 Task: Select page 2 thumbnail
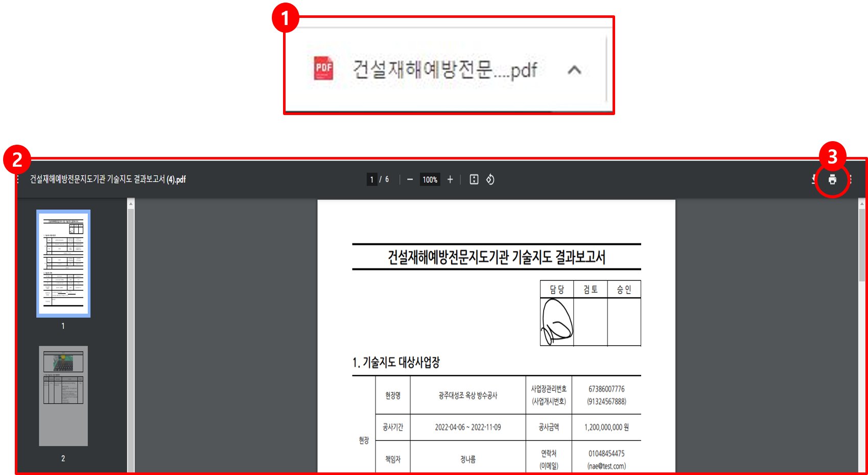(63, 396)
